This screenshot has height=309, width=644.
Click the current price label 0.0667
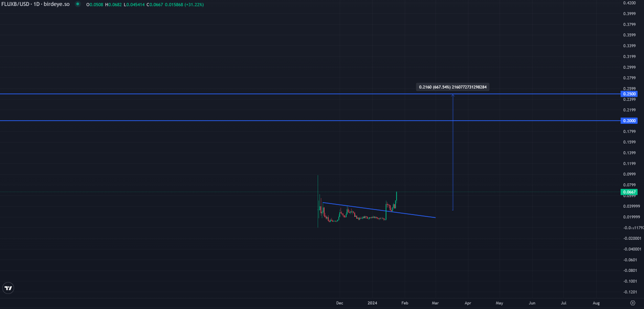[629, 192]
